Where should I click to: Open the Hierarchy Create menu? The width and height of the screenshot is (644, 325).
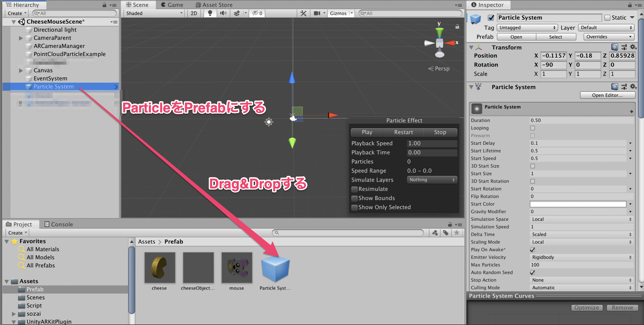(x=17, y=13)
